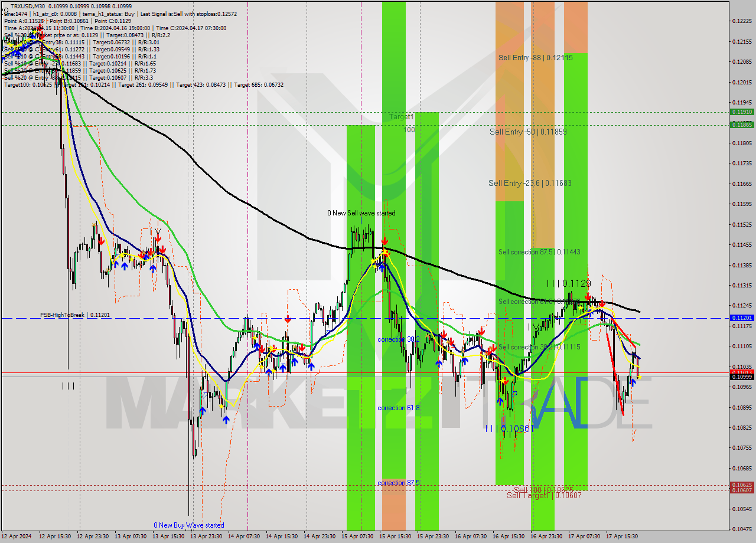Click the '12 Apr 2024' time axis label
Screen dimensions: 756x543
point(16,537)
